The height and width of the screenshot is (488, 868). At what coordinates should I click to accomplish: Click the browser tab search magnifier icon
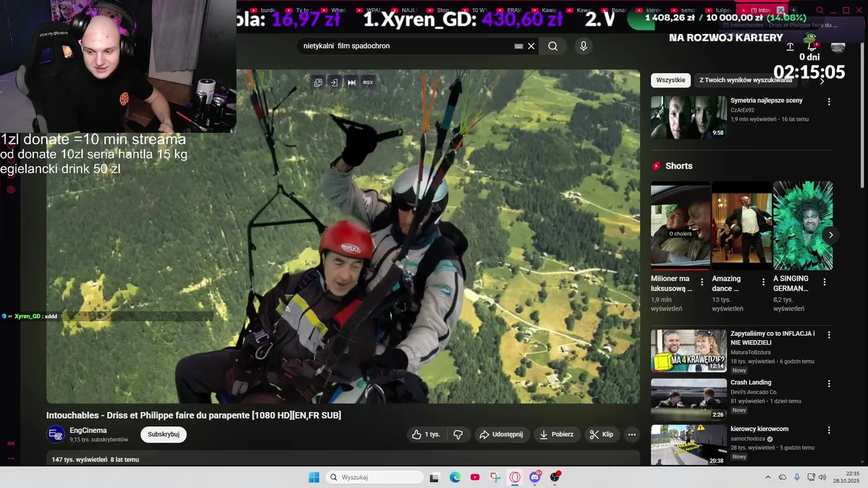click(820, 10)
